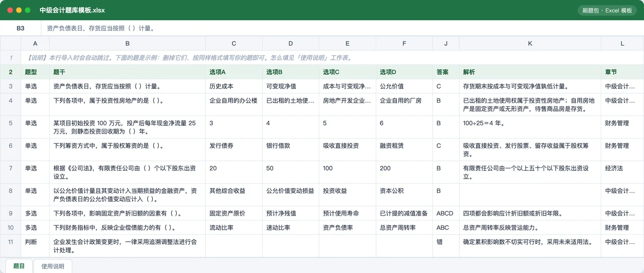The image size is (644, 273).
Task: Select cell containing 资产负债率
Action: point(348,227)
